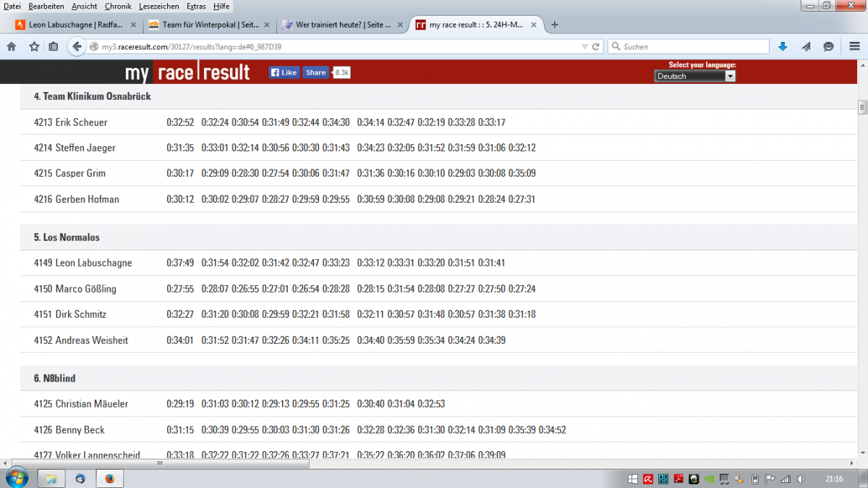Open the Firefox hamburger menu
This screenshot has width=868, height=488.
[x=854, y=46]
